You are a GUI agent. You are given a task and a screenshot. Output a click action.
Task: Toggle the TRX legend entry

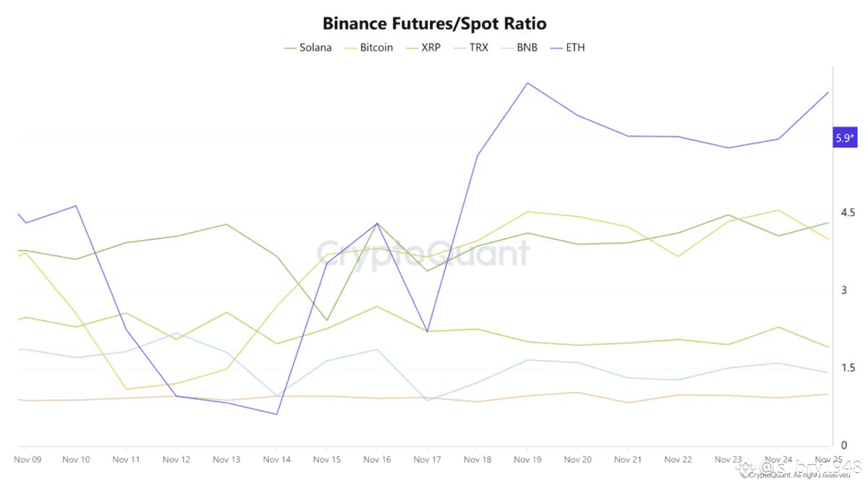[x=472, y=48]
